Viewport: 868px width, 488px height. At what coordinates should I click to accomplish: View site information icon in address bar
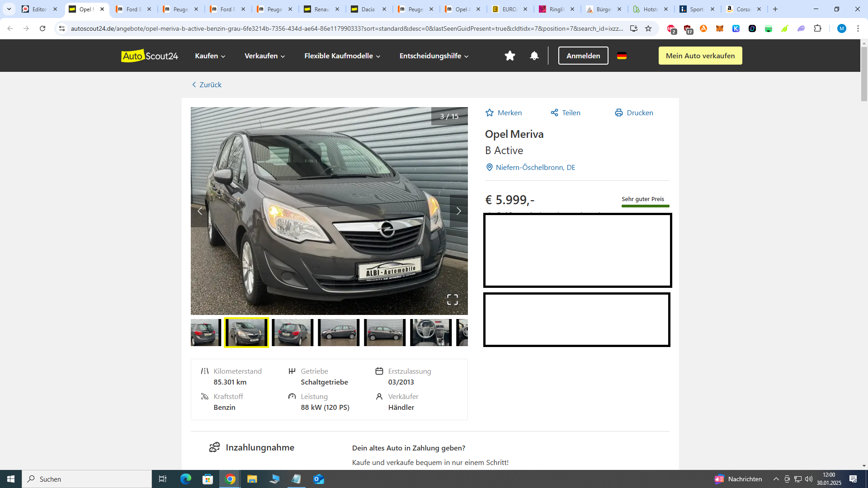(x=62, y=28)
